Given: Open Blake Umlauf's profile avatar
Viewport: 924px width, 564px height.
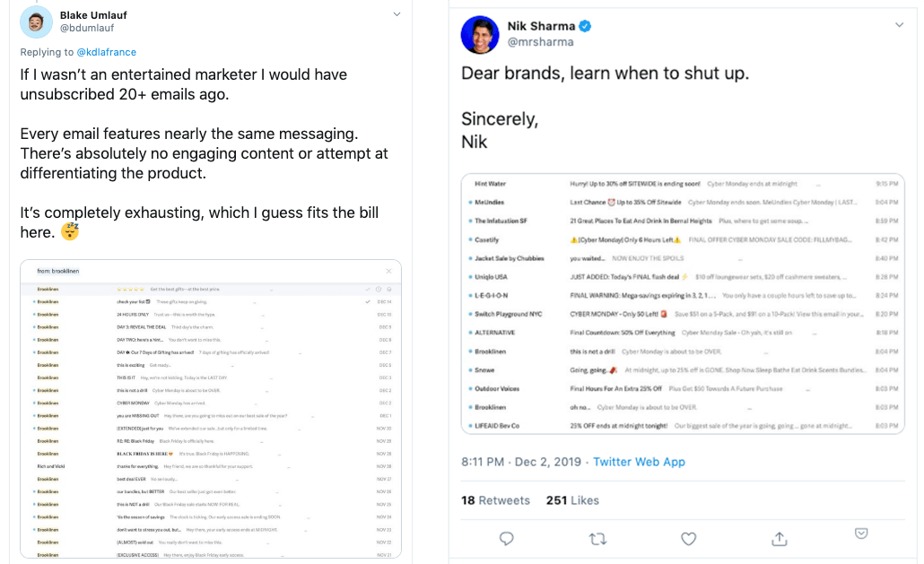Looking at the screenshot, I should tap(36, 22).
